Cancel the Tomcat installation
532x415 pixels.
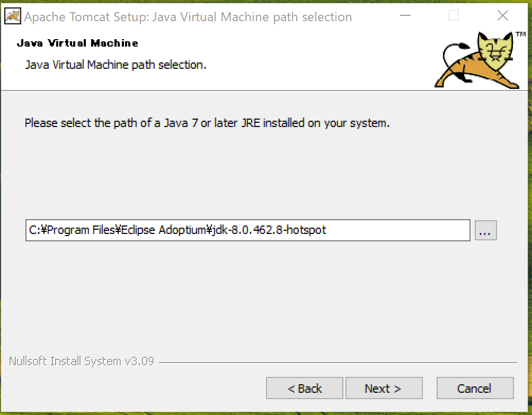[x=475, y=388]
